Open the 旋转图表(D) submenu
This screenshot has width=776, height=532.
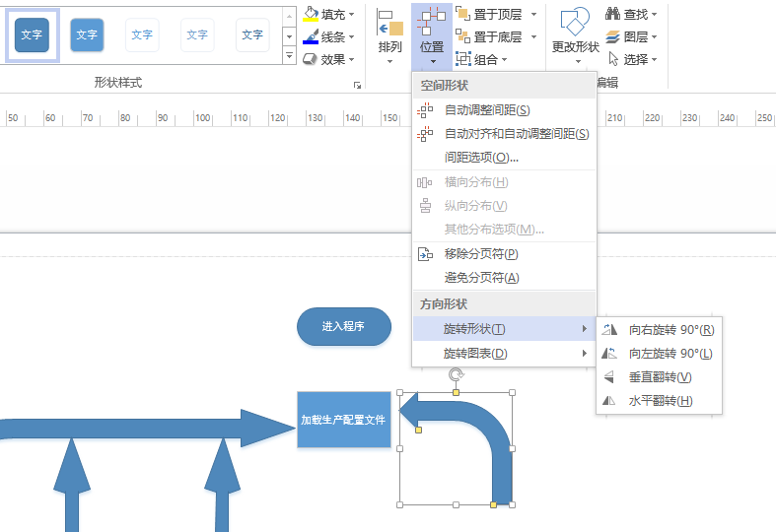tap(504, 354)
